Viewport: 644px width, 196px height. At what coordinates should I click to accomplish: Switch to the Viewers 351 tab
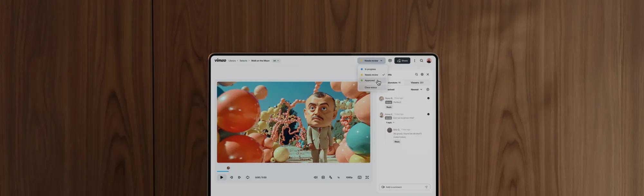click(417, 83)
